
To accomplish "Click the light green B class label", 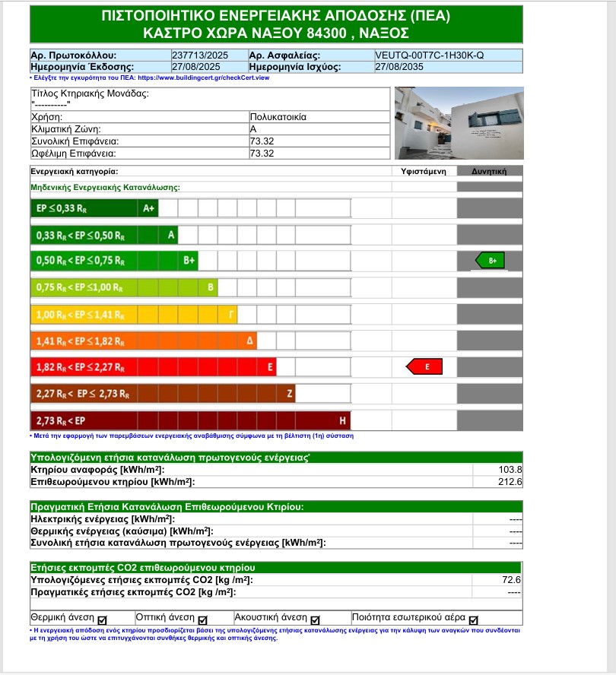I will click(211, 287).
